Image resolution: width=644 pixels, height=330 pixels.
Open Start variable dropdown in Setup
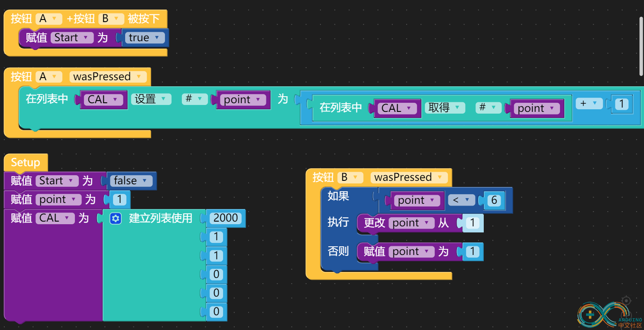pos(57,181)
